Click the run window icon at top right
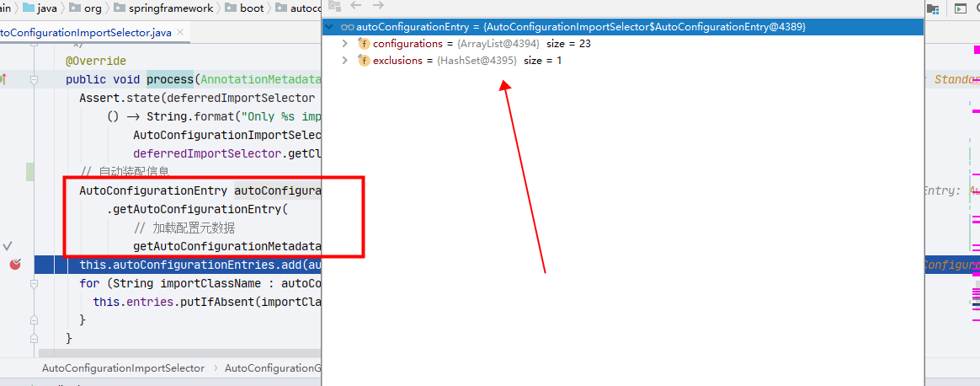The height and width of the screenshot is (386, 980). coord(960,8)
